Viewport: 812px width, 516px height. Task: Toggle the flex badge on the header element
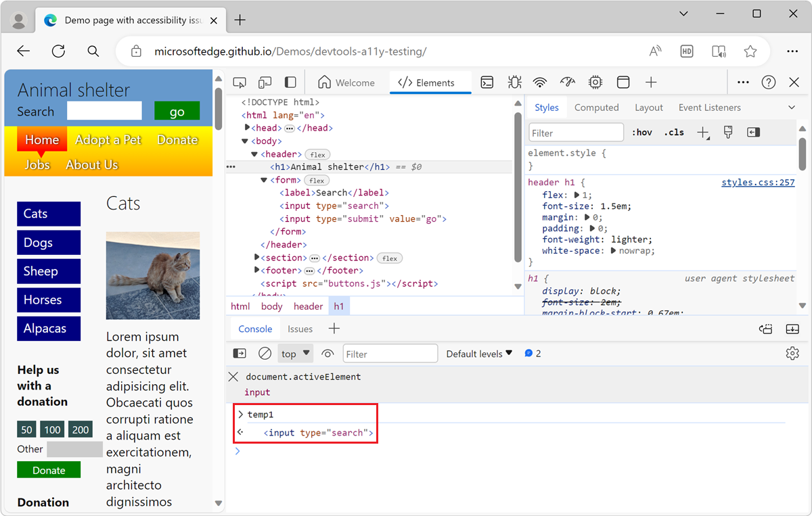317,154
